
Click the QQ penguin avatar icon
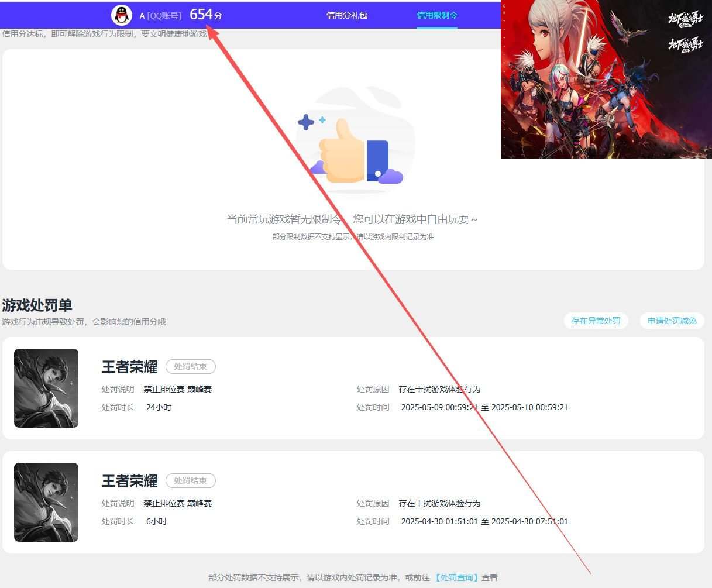point(122,15)
